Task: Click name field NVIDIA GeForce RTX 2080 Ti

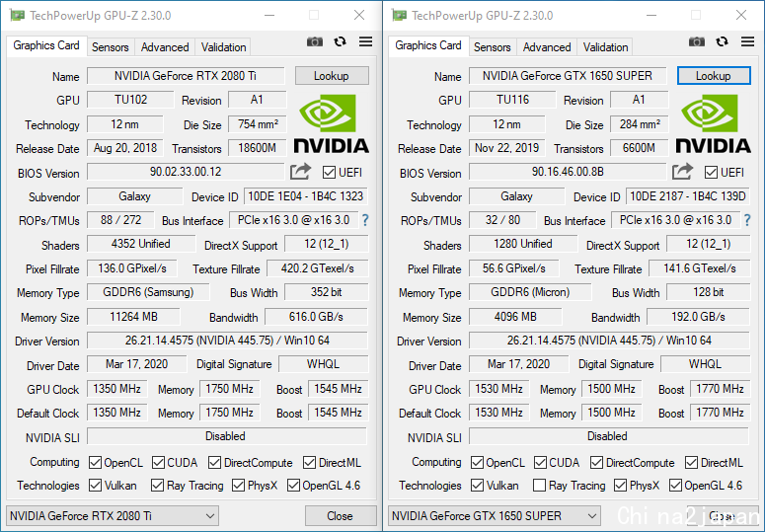Action: 186,76
